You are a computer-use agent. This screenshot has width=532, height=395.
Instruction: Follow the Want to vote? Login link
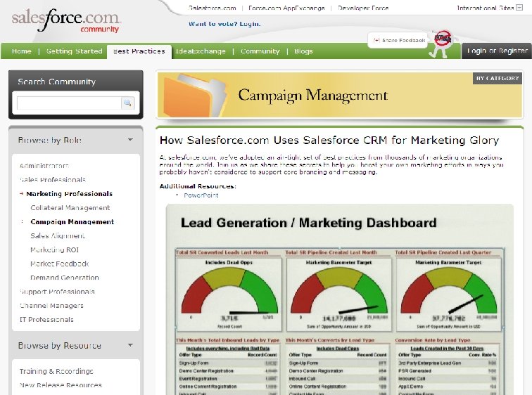tap(224, 24)
